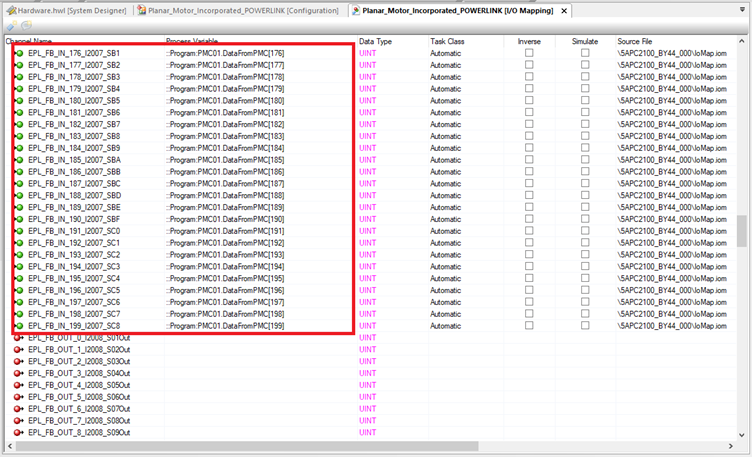Click the Source File column header

click(636, 41)
